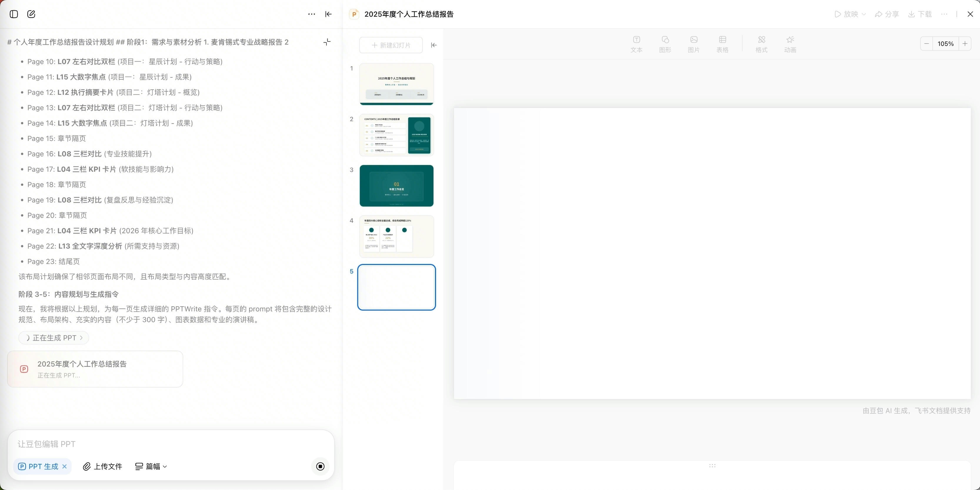Viewport: 980px width, 490px height.
Task: Click the 新建幻灯片 button
Action: tap(391, 45)
